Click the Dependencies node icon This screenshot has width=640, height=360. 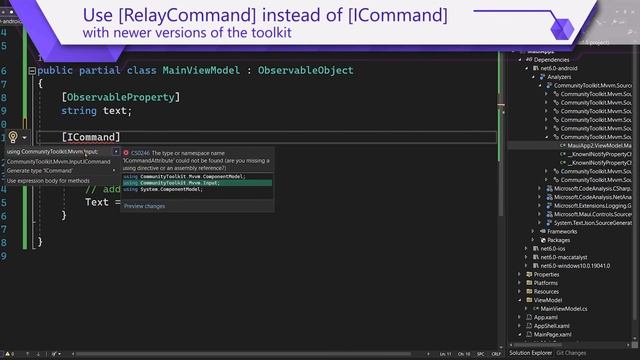[529, 60]
